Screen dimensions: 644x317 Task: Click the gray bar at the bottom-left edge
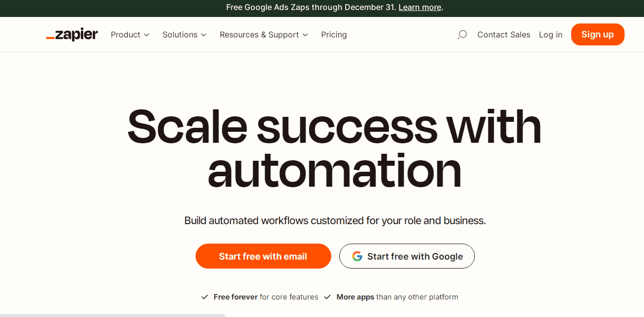click(x=112, y=316)
